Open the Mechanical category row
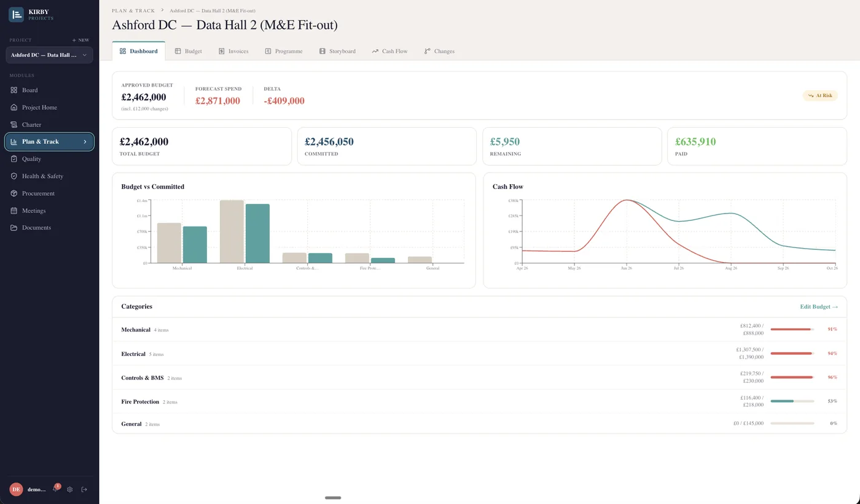The width and height of the screenshot is (860, 504). (479, 330)
